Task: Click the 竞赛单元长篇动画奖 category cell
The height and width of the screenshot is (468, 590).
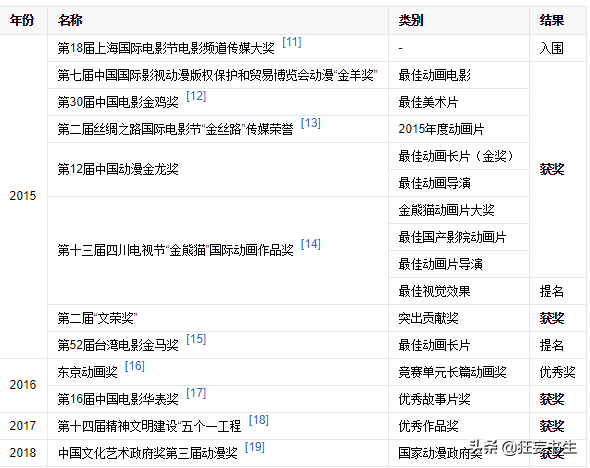Action: (x=459, y=372)
